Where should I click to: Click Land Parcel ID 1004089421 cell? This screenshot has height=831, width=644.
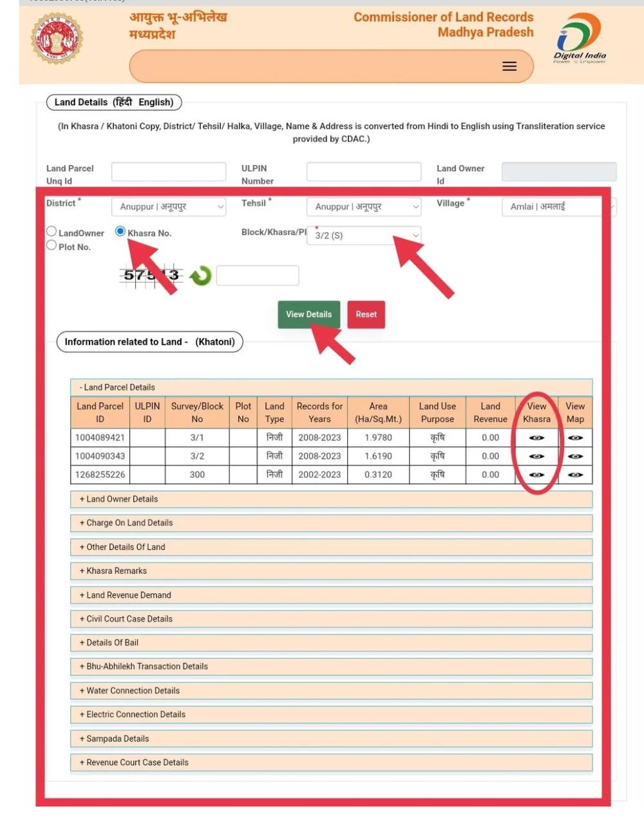click(100, 437)
